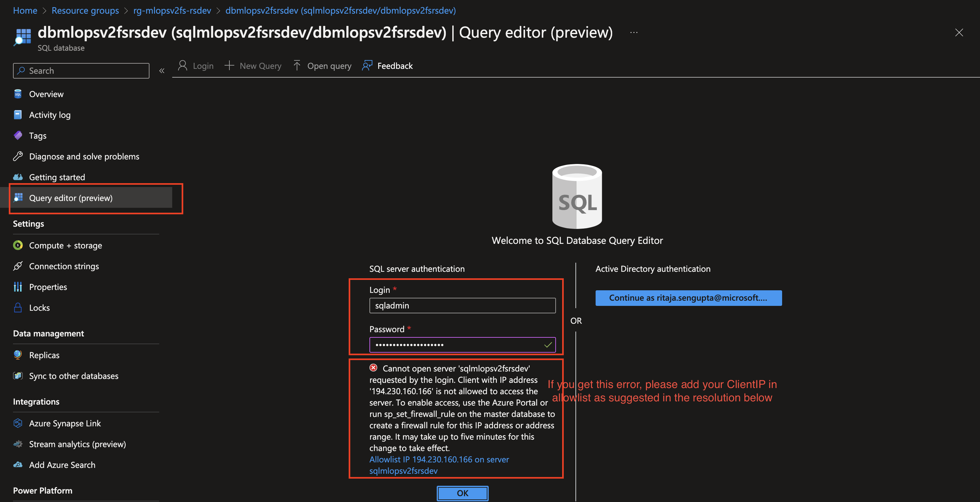Click the Stream analytics gear icon

click(x=18, y=444)
